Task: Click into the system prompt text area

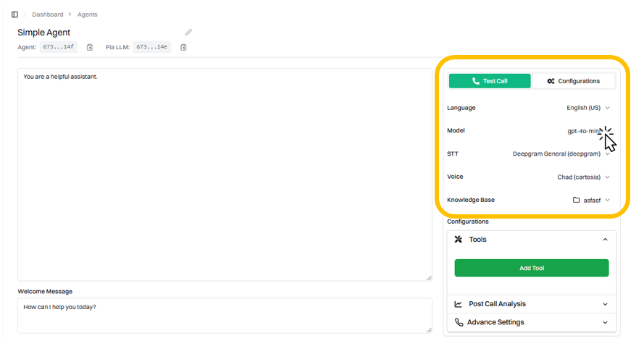Action: (225, 174)
